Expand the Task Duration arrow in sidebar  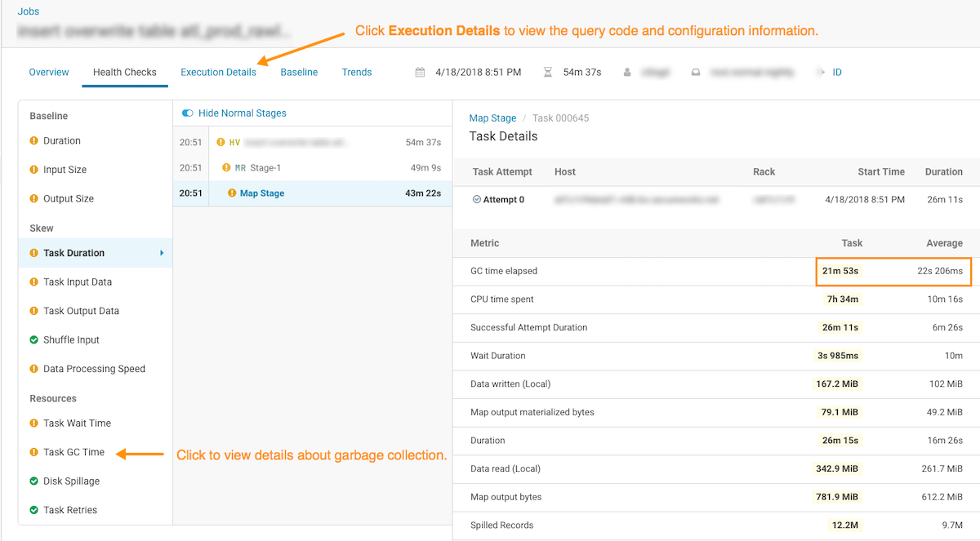(x=162, y=253)
